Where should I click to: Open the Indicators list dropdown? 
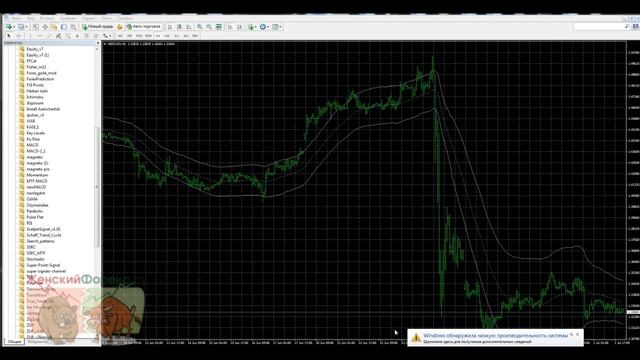252,27
